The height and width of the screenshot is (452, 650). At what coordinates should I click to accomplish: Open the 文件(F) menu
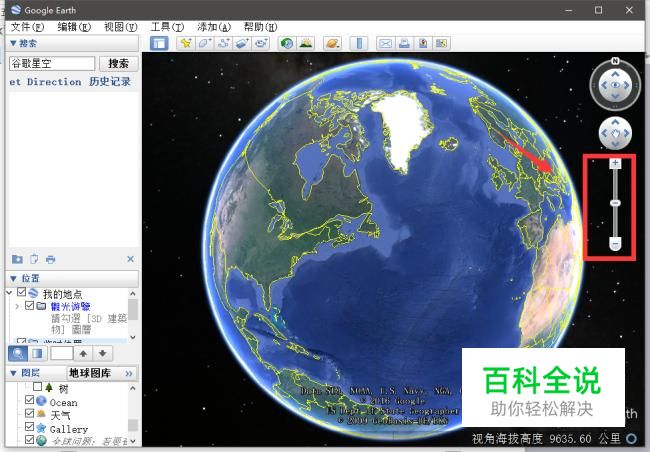(x=27, y=27)
